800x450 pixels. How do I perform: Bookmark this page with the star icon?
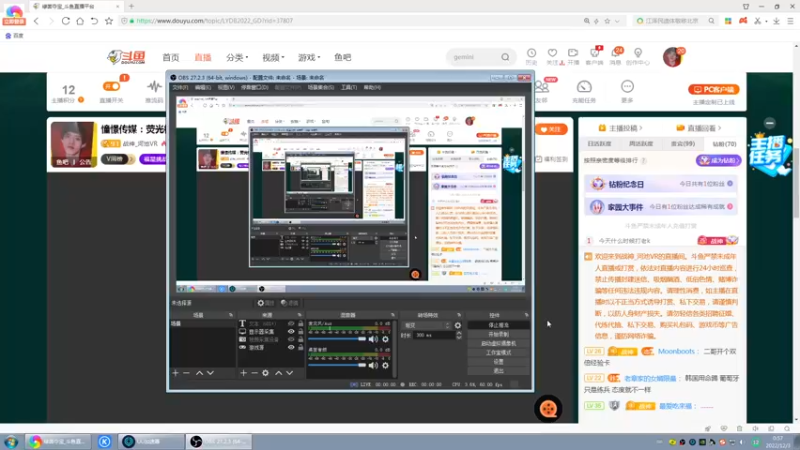click(x=109, y=21)
